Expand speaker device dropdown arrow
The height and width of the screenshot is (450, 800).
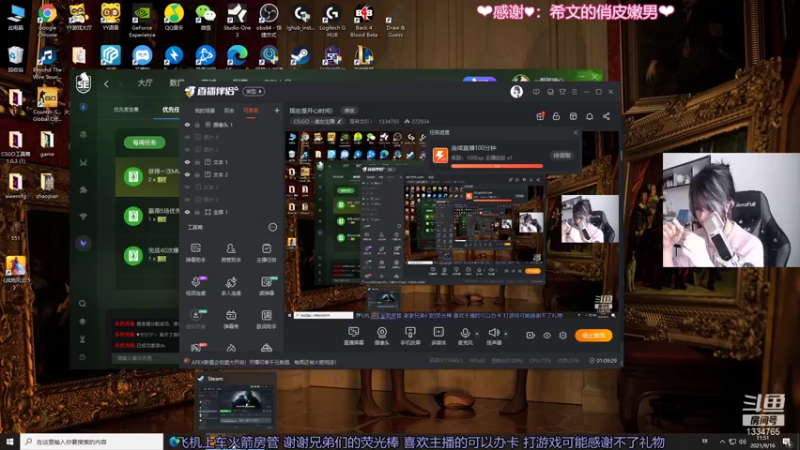tap(506, 334)
